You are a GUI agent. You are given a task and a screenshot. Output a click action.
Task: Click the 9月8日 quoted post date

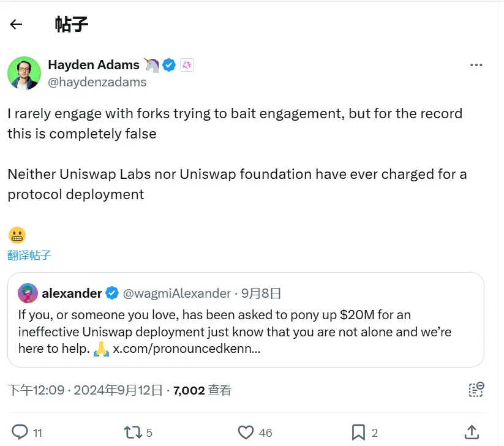261,293
